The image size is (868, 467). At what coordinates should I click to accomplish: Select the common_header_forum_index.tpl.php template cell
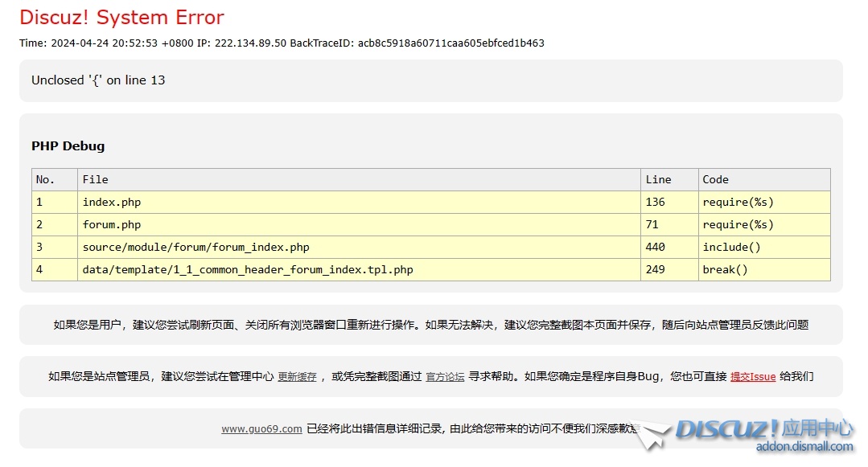(247, 269)
